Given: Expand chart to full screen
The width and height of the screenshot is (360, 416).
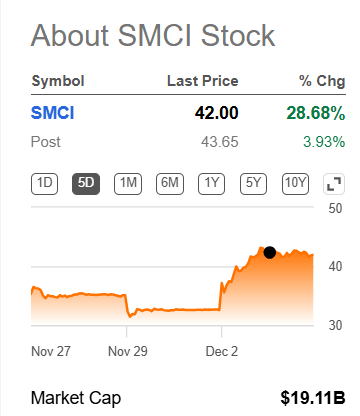Looking at the screenshot, I should [x=334, y=184].
